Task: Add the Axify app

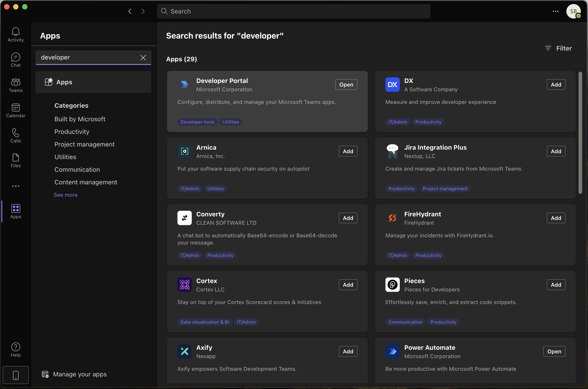Action: [x=348, y=352]
